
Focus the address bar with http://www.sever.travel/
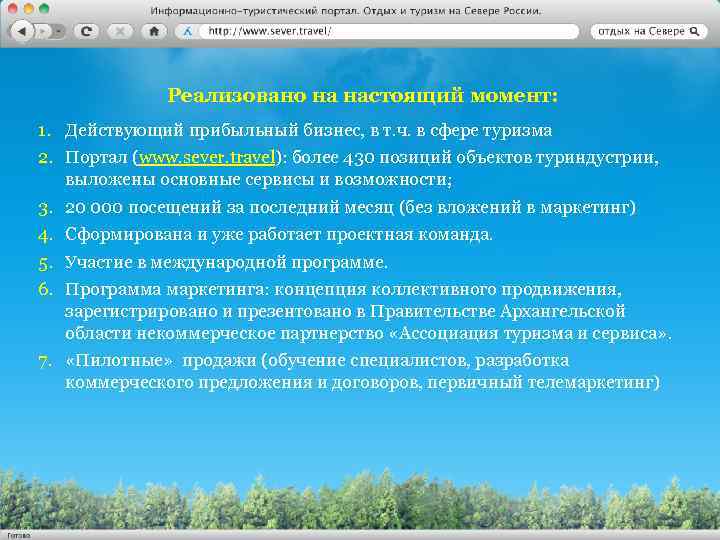[x=388, y=31]
